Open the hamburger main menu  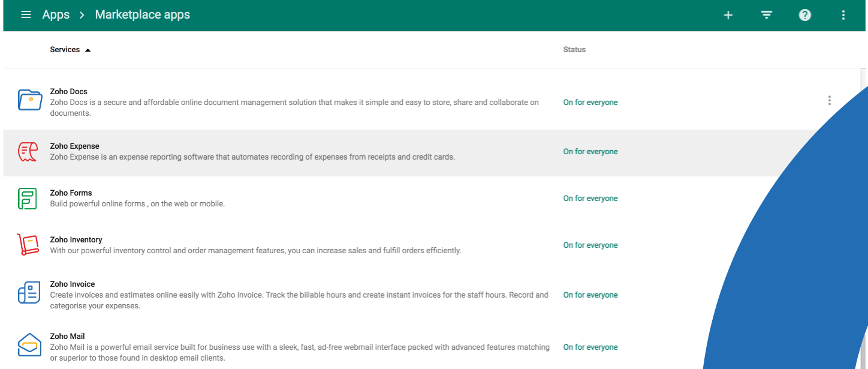coord(26,14)
